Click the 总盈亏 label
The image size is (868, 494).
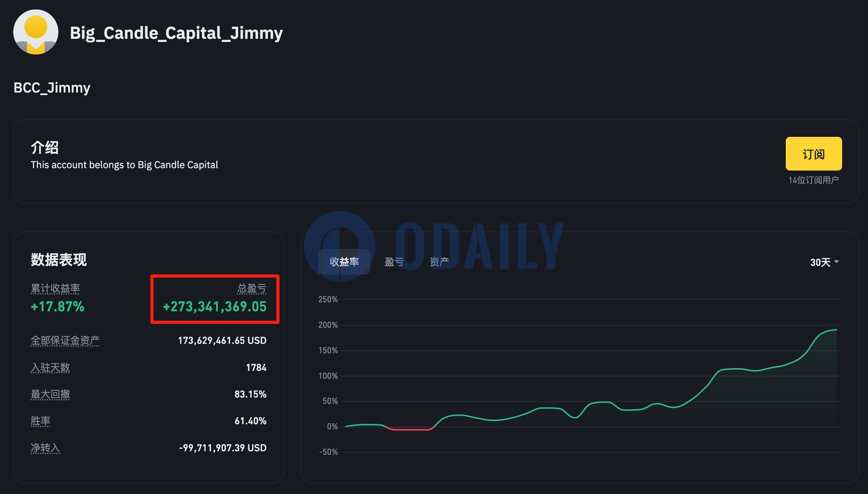coord(251,289)
